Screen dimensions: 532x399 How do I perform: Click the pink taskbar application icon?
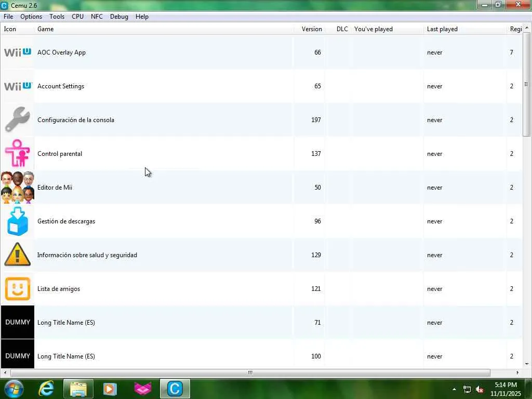pos(143,389)
